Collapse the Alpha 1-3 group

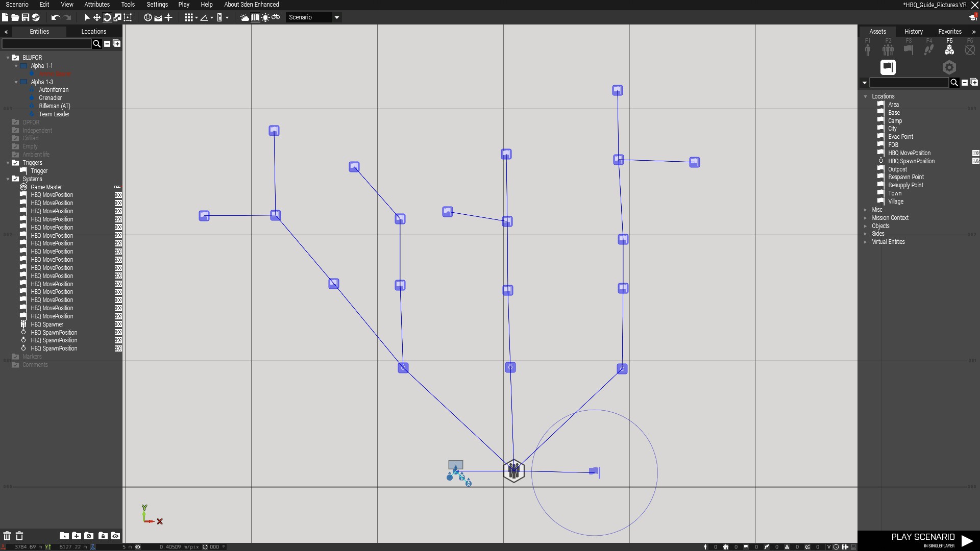point(16,82)
